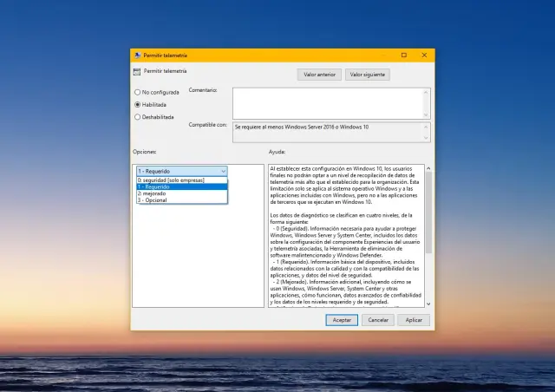Choose '3 - Opcional' telemetry level
555x392 pixels.
click(181, 200)
